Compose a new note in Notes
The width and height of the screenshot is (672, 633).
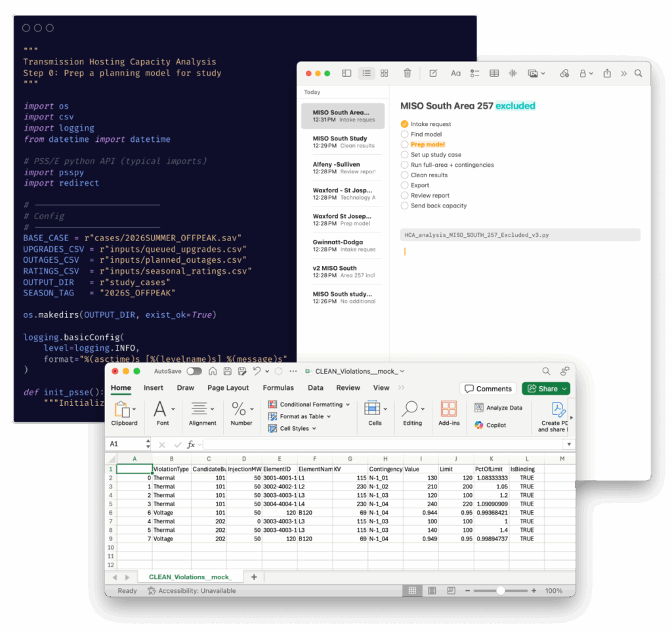tap(433, 74)
